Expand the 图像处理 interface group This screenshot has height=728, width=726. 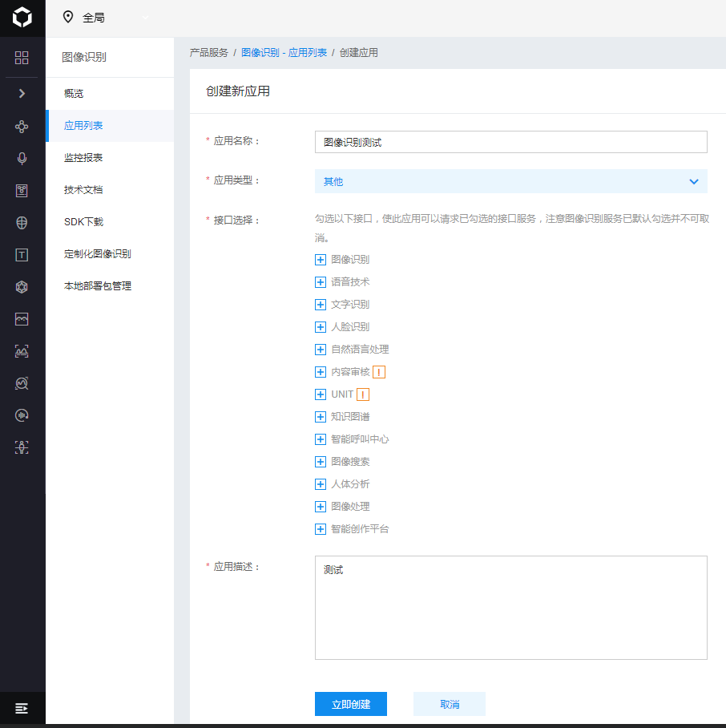pyautogui.click(x=320, y=507)
